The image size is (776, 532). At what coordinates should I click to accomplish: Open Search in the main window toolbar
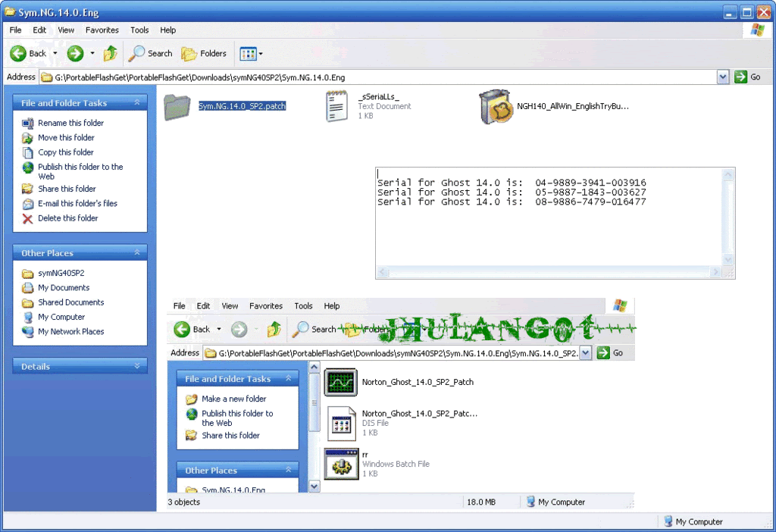151,54
